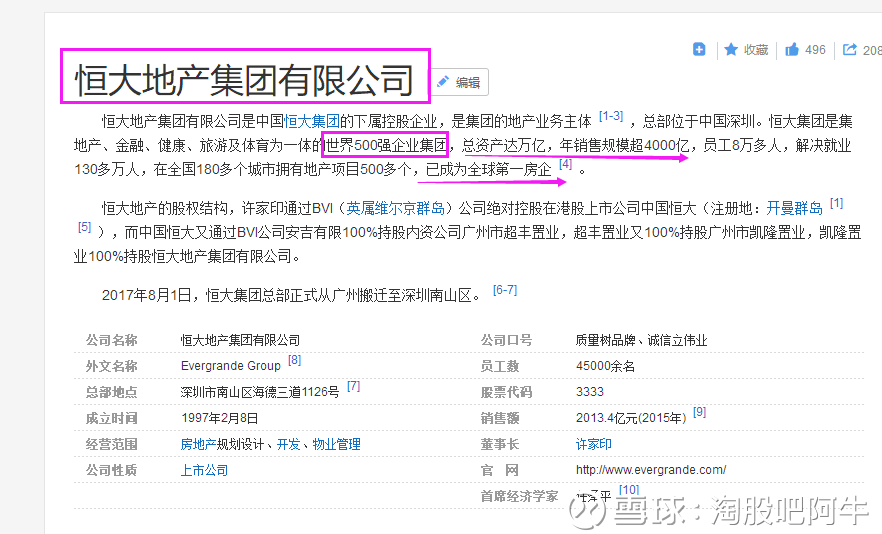Click the evergrande.com website URL

pos(651,470)
